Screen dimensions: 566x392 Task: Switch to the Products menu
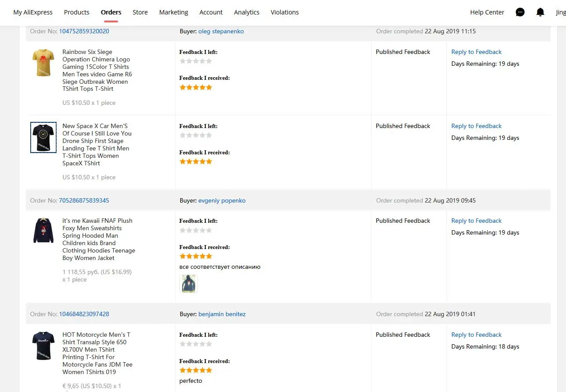(x=76, y=12)
